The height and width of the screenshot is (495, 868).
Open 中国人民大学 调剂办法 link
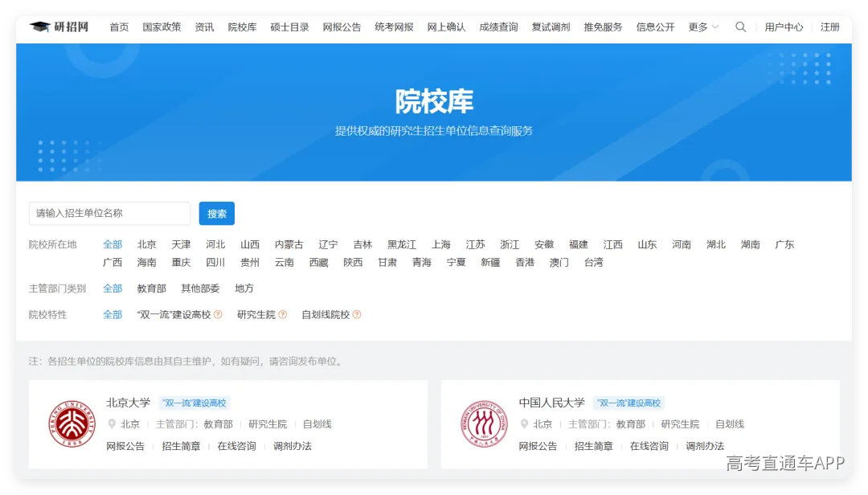[705, 446]
